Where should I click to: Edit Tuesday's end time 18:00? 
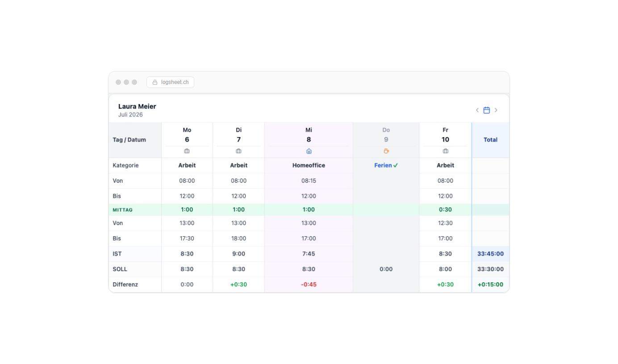tap(238, 238)
